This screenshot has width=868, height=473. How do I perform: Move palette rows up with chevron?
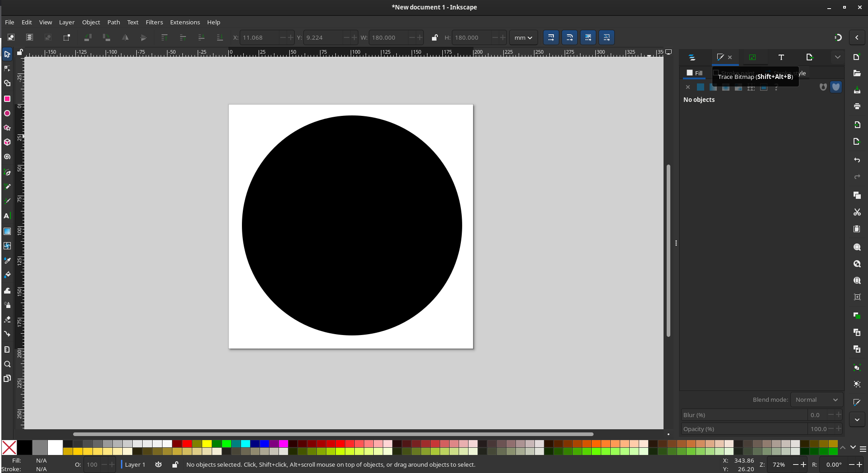point(842,447)
